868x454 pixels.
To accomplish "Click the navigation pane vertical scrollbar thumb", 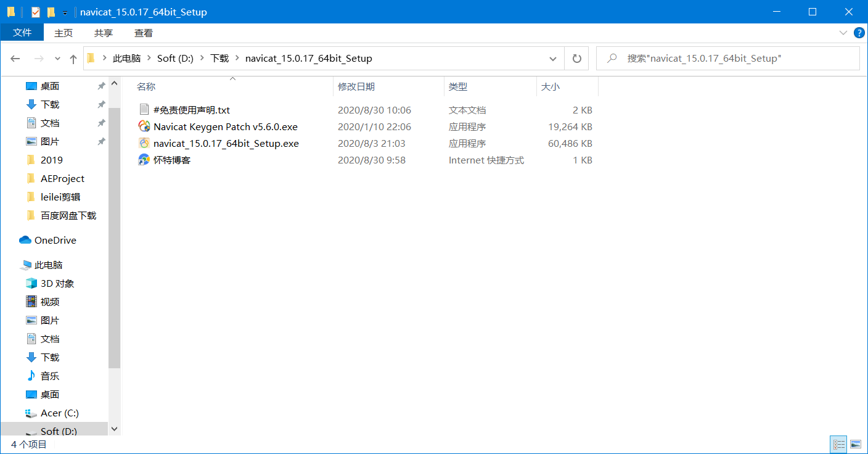I will [114, 237].
